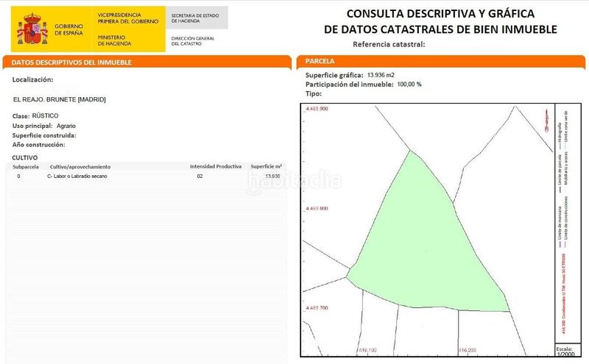This screenshot has height=364, width=589.
Task: Click subparcela value '0' in table row
Action: click(x=19, y=176)
